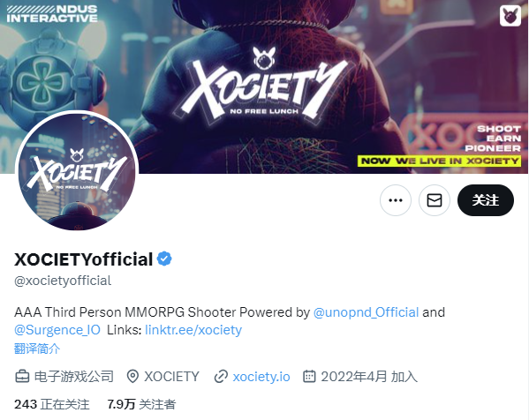Open the @unopnd_Official mention link
The image size is (529, 420).
coord(366,312)
